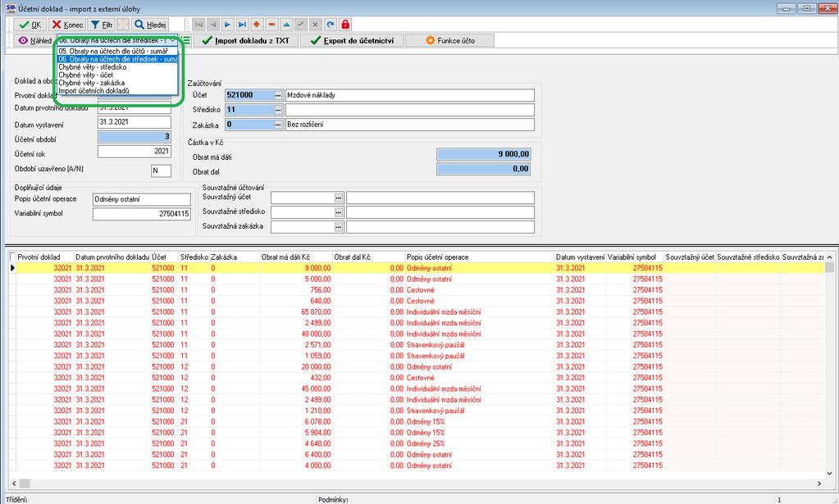Open the report selection combo box arrow
Viewport: 839px width, 504px height.
(173, 41)
